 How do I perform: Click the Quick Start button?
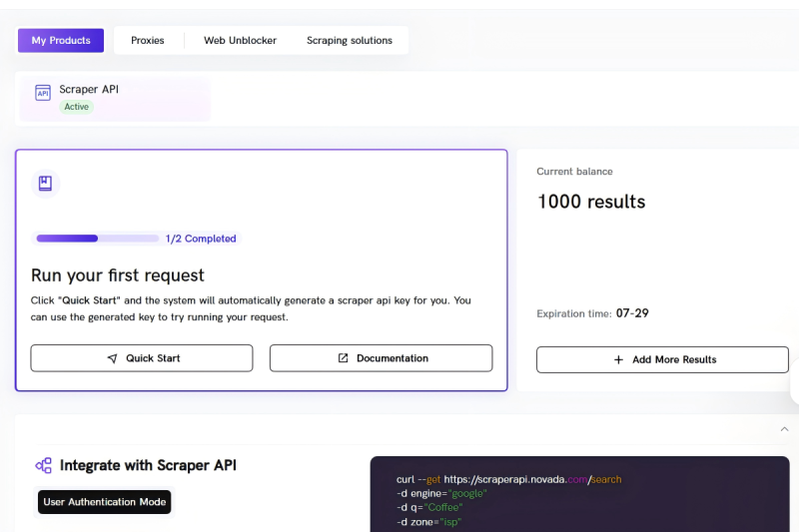pos(142,358)
